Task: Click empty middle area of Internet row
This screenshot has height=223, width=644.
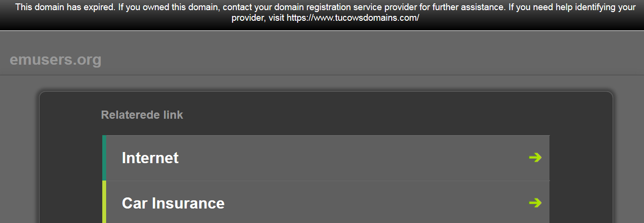Action: click(x=338, y=158)
